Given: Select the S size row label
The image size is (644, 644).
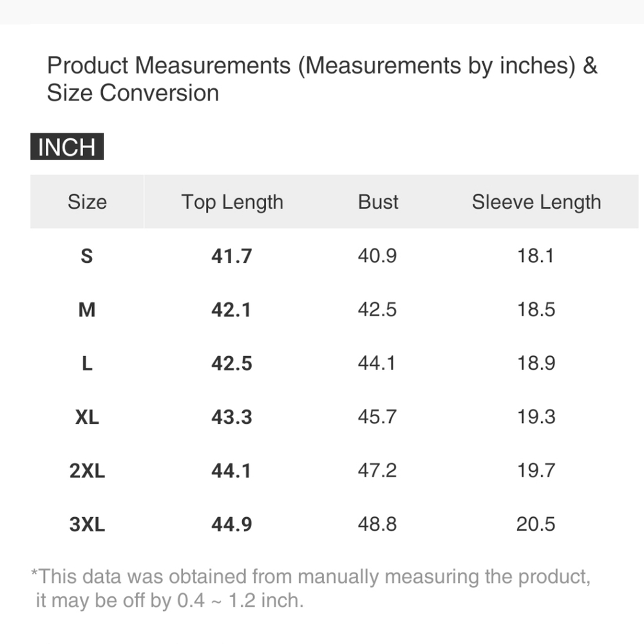Looking at the screenshot, I should (x=87, y=256).
